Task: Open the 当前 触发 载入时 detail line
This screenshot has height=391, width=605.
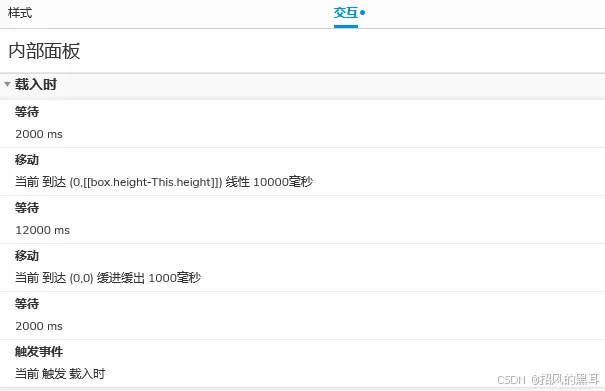Action: click(x=60, y=374)
